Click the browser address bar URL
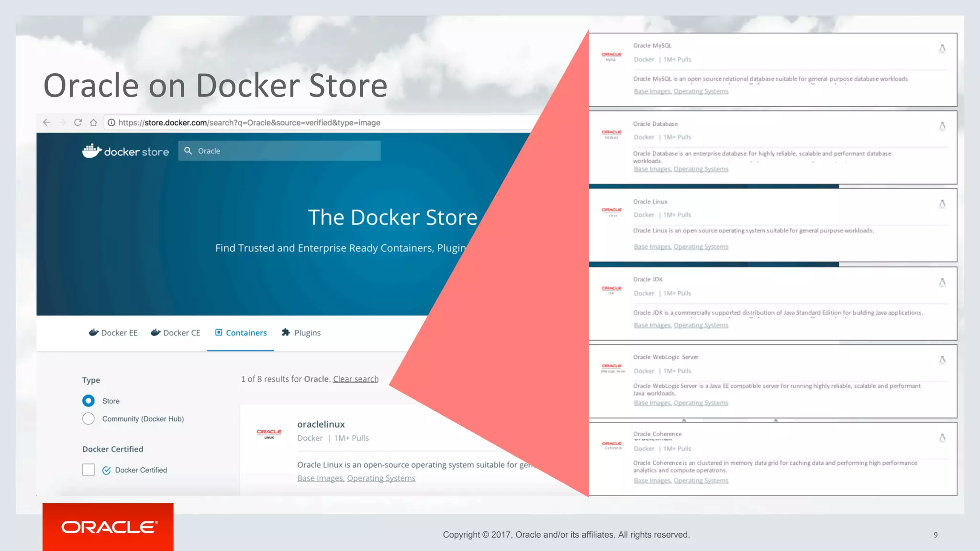The image size is (980, 551). [x=249, y=122]
